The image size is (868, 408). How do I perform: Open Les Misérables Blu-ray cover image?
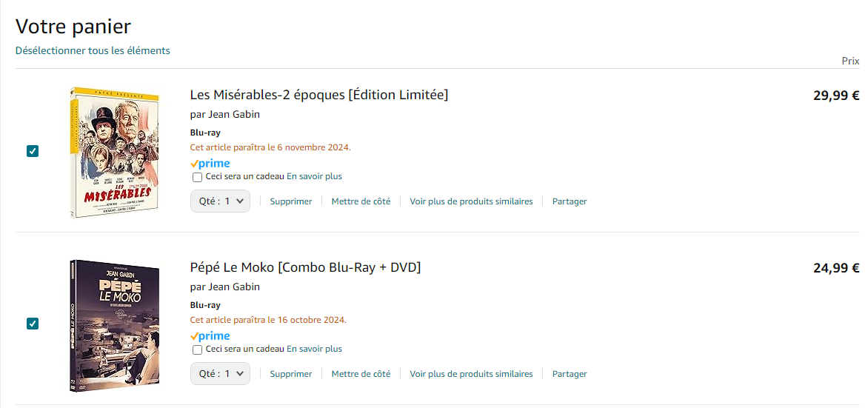[x=114, y=153]
